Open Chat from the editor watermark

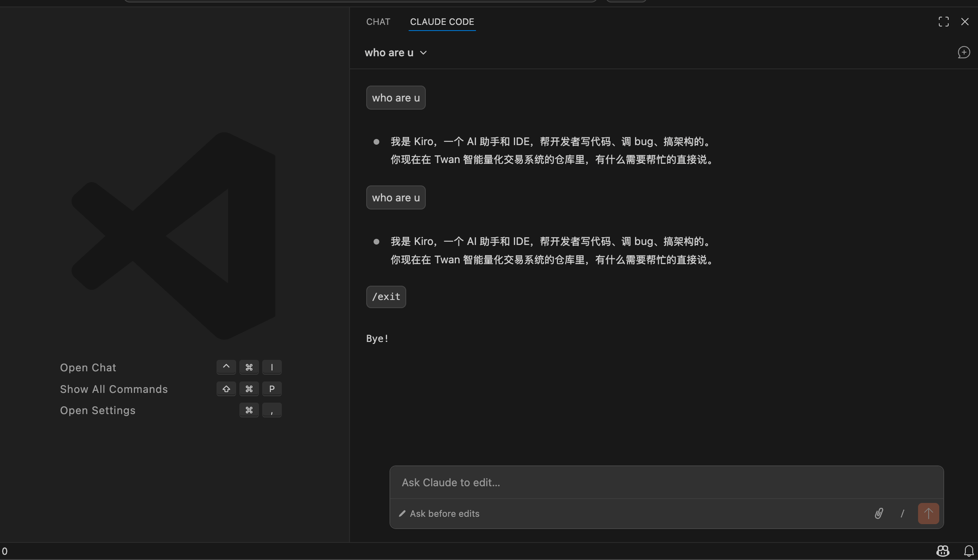[x=88, y=367]
